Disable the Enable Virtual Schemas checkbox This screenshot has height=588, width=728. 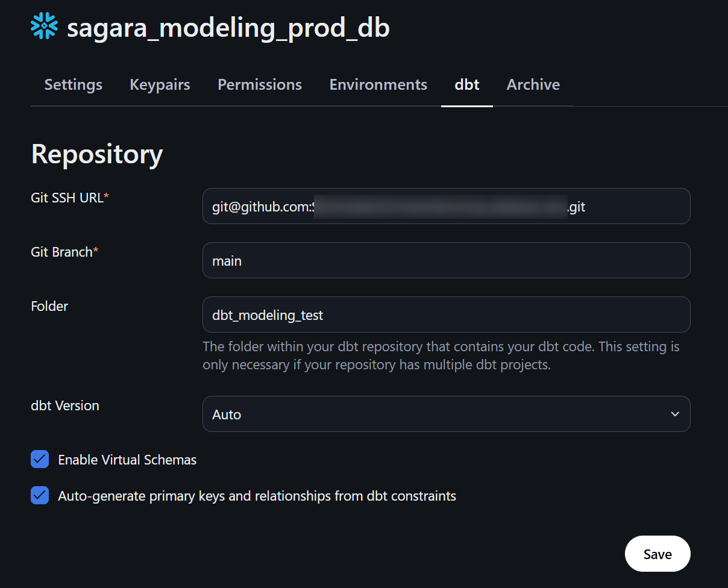point(40,460)
